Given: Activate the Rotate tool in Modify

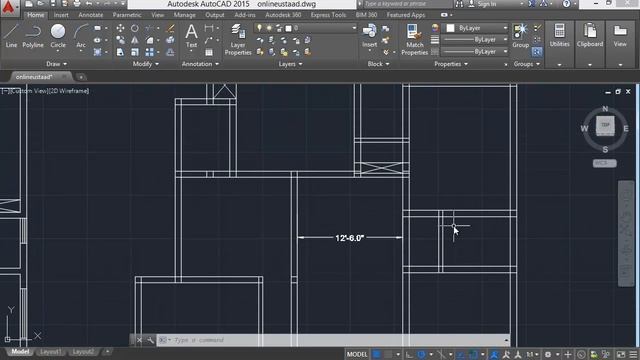Looking at the screenshot, I should tap(135, 28).
